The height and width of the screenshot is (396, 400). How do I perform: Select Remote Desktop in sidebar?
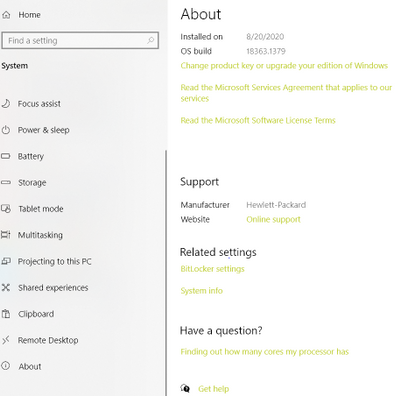[x=48, y=340]
